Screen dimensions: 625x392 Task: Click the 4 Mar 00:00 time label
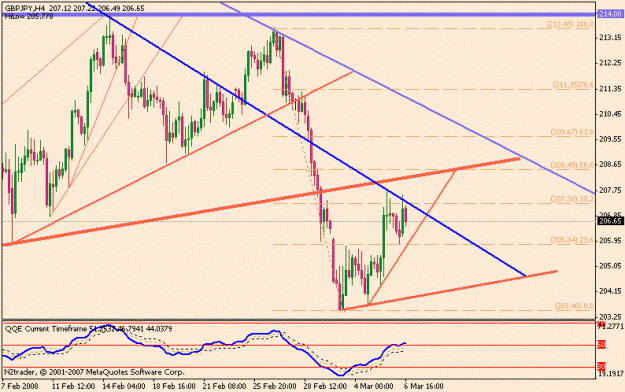374,386
